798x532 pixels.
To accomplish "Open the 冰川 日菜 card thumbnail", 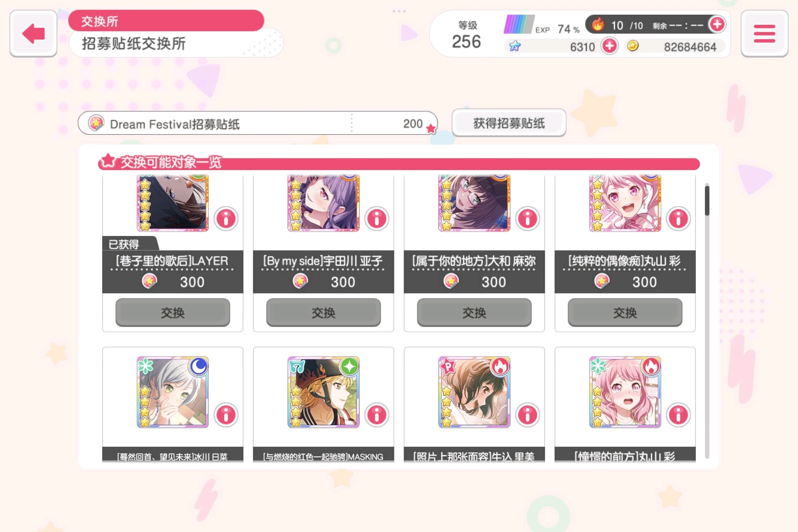I will pos(172,392).
